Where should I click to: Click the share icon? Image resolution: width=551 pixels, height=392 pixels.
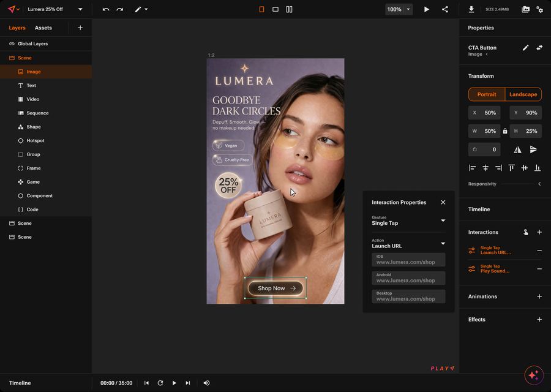[445, 9]
